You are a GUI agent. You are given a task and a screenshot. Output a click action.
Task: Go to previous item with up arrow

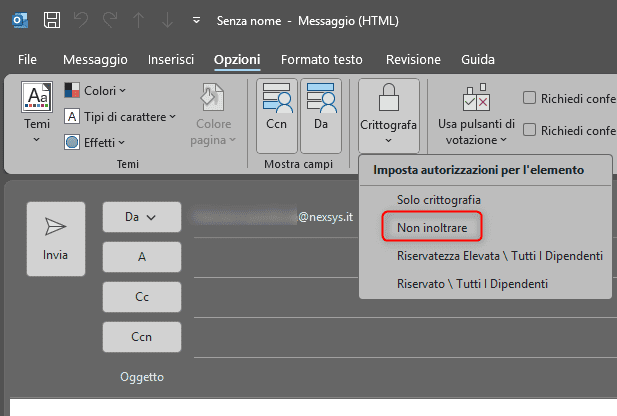(139, 20)
